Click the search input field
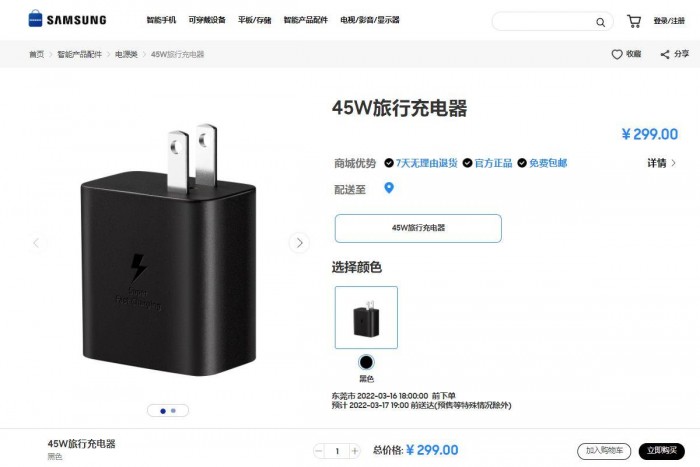Screen dimensions: 700x467 [x=545, y=21]
